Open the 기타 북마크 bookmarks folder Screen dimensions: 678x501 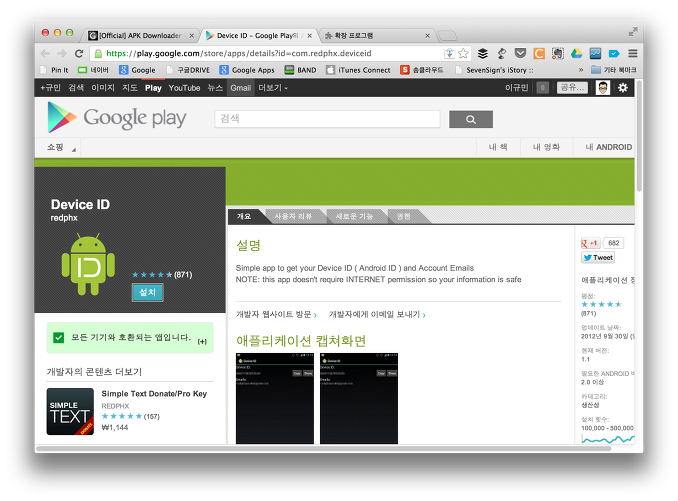point(614,70)
